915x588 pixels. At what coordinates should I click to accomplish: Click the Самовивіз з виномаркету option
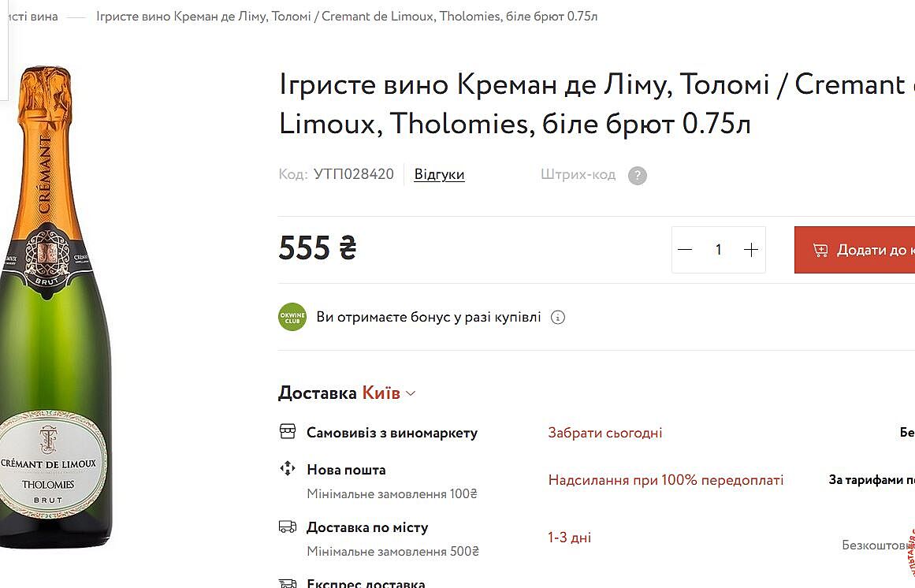tap(392, 433)
